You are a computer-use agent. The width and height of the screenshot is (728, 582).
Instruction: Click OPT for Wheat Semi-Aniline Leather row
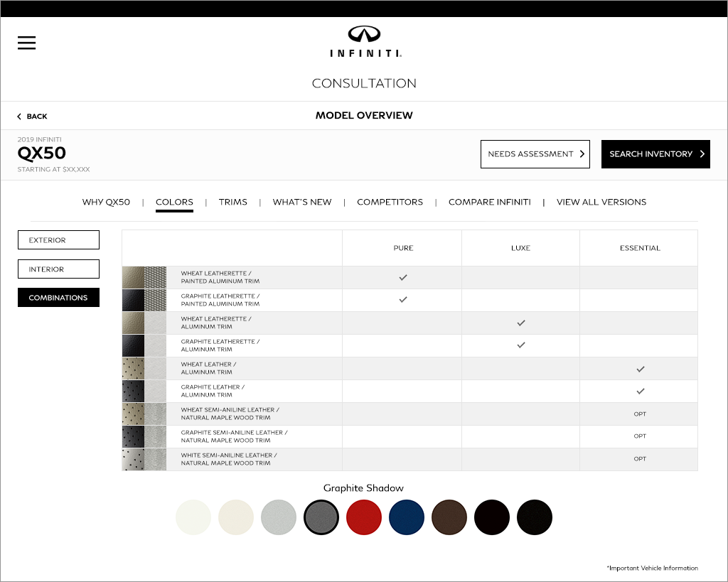click(640, 414)
